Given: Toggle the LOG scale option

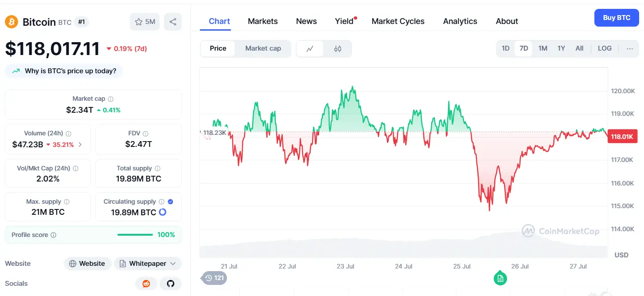Looking at the screenshot, I should (605, 48).
